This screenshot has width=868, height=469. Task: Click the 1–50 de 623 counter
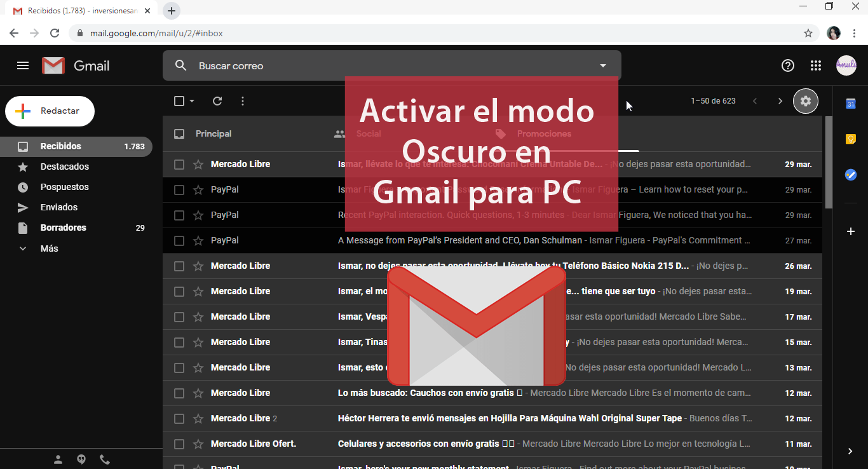[713, 101]
